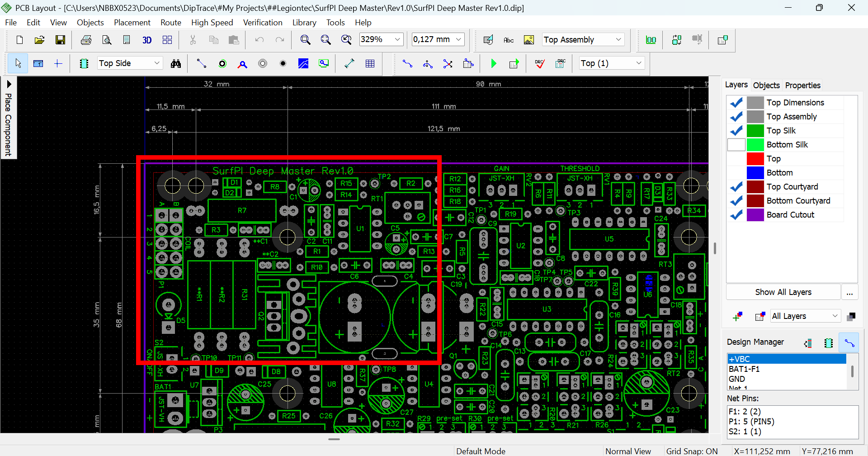This screenshot has width=868, height=456.
Task: Toggle the Board Cutout layer checkbox
Action: 736,215
